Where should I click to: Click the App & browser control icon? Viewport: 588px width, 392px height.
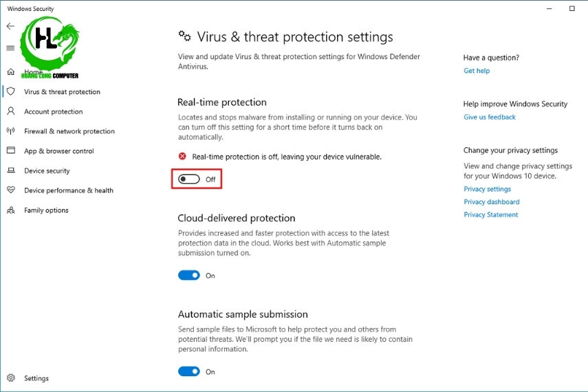(x=11, y=151)
